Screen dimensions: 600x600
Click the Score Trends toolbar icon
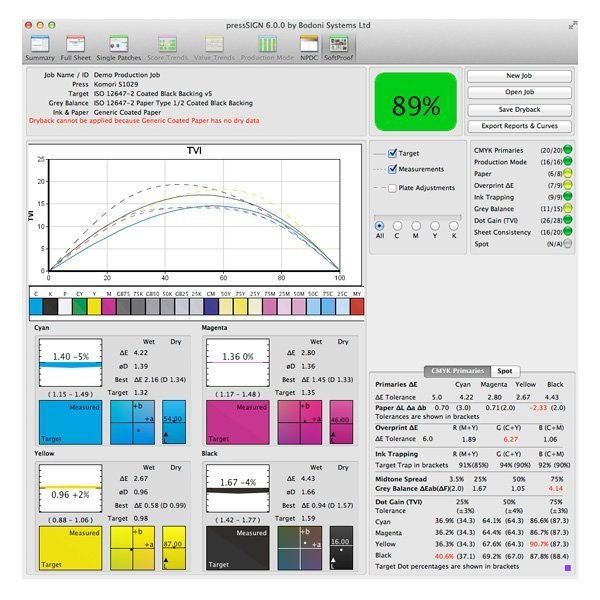coord(168,46)
